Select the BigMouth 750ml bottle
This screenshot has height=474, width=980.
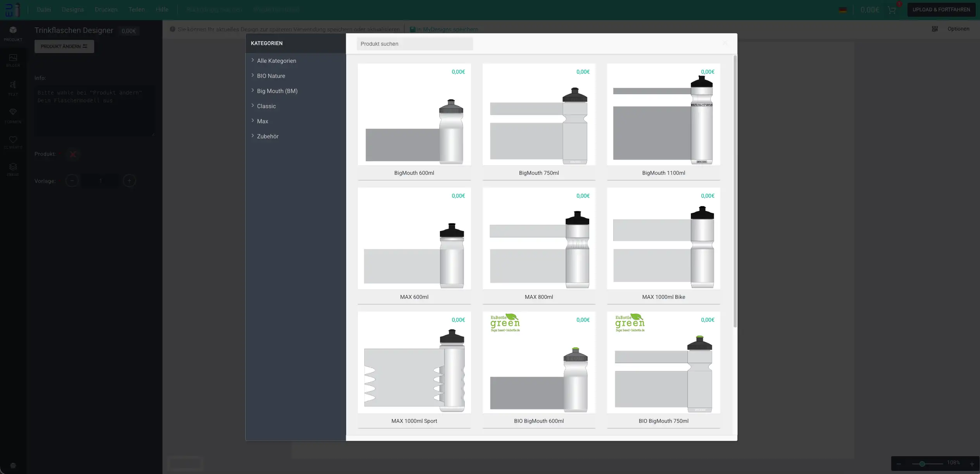pos(539,122)
